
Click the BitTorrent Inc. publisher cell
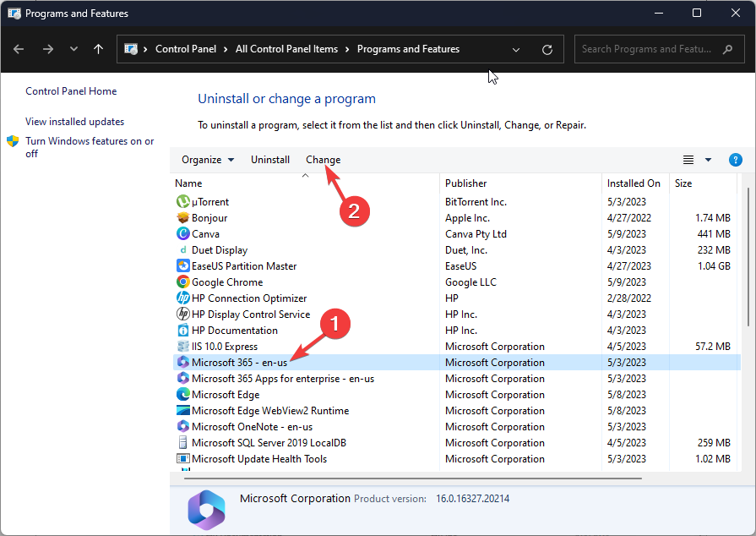(x=476, y=202)
